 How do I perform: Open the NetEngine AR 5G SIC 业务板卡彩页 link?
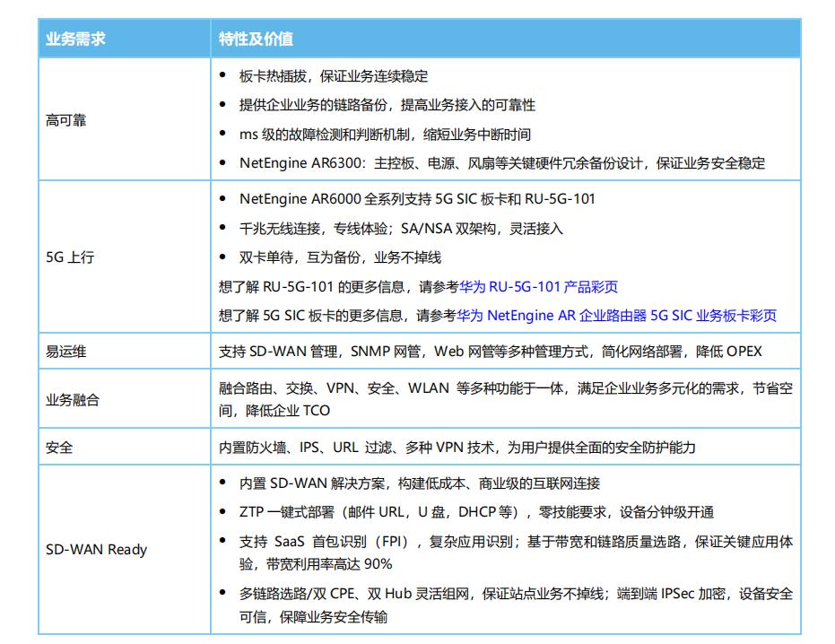coord(616,316)
